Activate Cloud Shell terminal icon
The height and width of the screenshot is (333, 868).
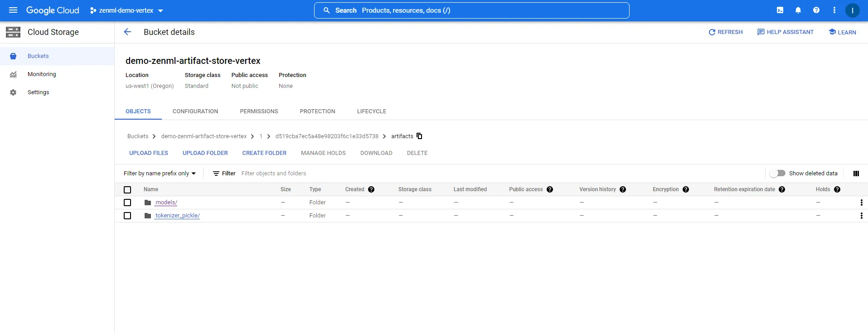coord(780,10)
